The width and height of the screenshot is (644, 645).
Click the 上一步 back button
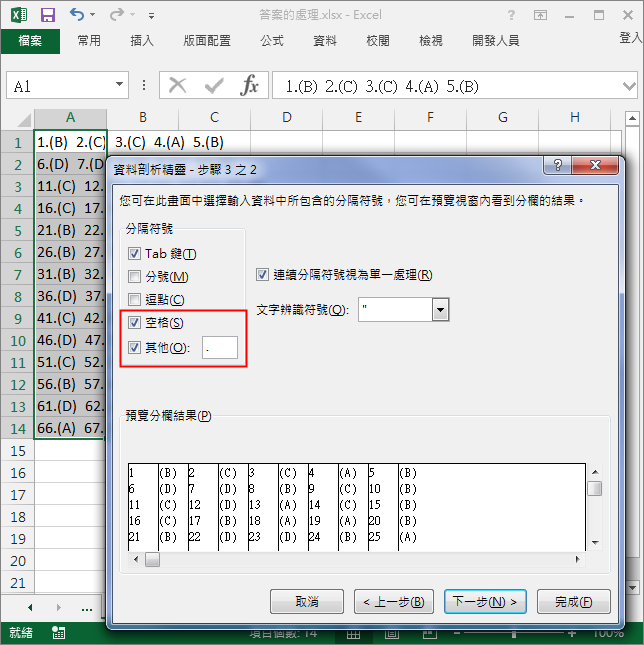(x=394, y=602)
